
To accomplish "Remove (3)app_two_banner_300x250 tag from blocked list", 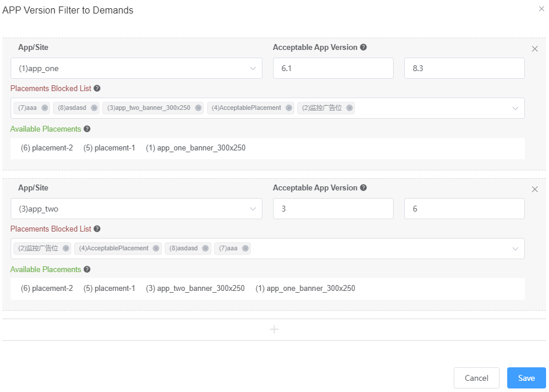I will point(198,108).
